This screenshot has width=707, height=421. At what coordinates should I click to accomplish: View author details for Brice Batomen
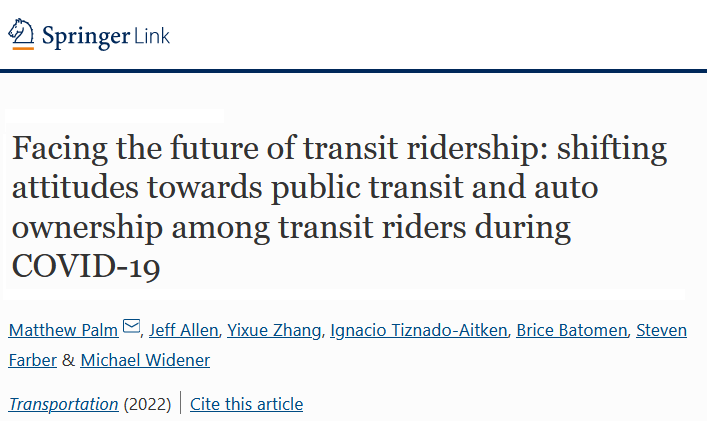571,330
